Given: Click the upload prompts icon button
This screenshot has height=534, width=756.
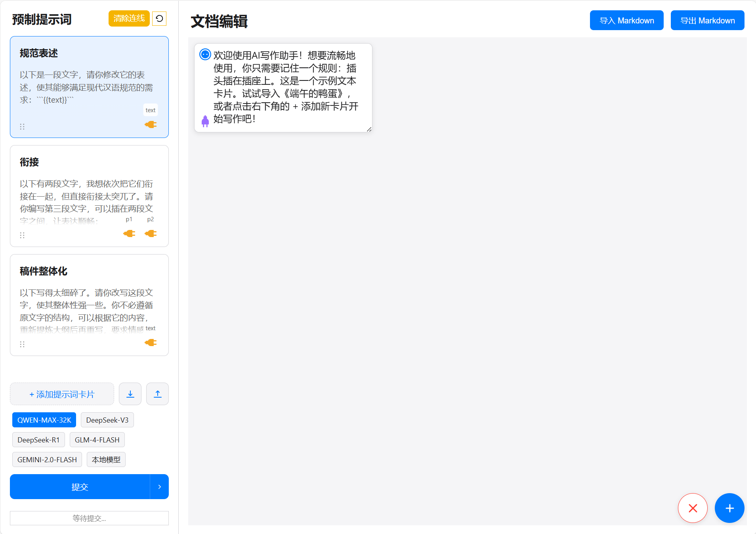Looking at the screenshot, I should [157, 394].
